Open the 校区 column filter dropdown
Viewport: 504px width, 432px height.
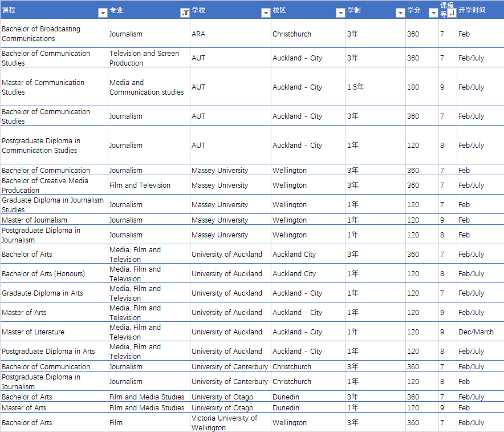click(x=340, y=13)
